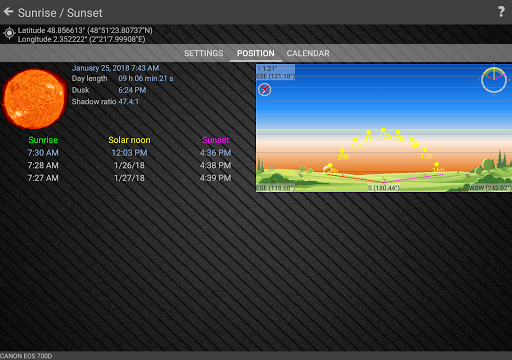Tap the 12:03 PM solar noon time
Screen dimensions: 512x360
click(x=129, y=153)
